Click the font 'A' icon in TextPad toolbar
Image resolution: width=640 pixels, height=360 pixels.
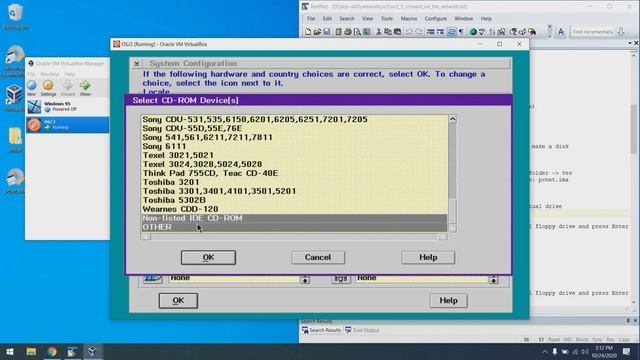[561, 32]
